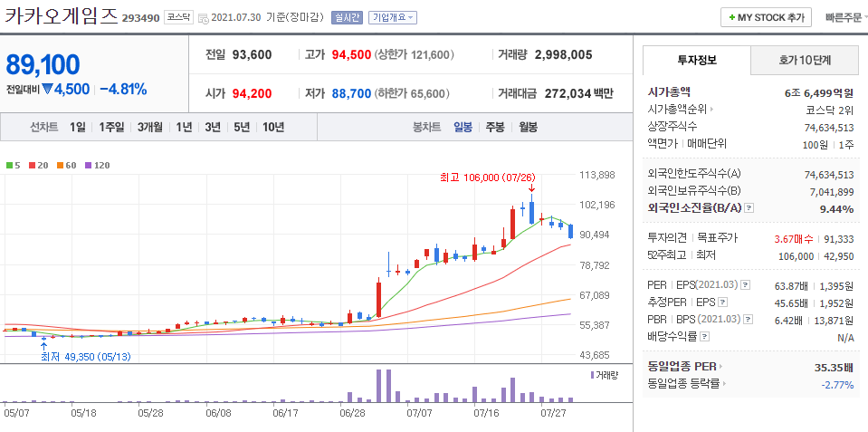Image resolution: width=868 pixels, height=432 pixels.
Task: Open the 동일업종 등락률 link
Action: [x=686, y=383]
